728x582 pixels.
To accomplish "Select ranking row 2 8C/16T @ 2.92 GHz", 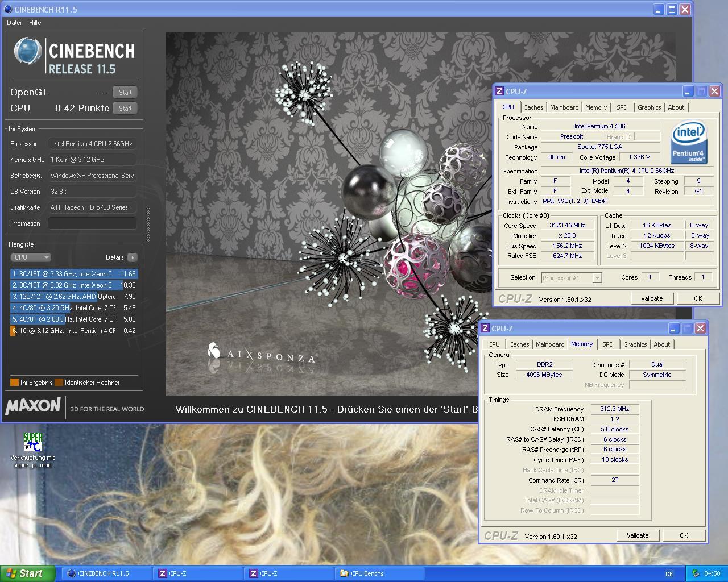I will [x=74, y=285].
